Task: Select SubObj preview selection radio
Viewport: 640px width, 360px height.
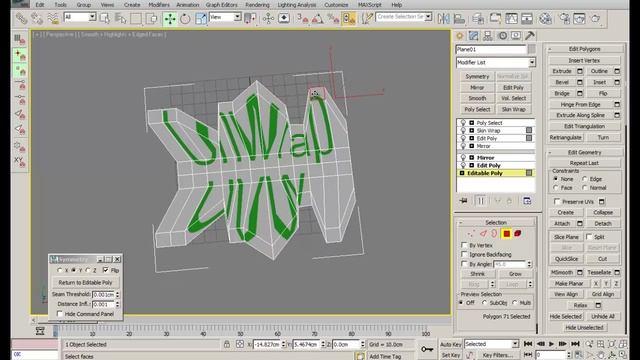Action: point(484,303)
